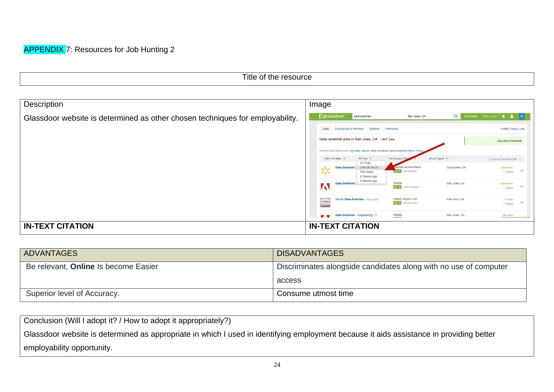Viewport: 554px width, 392px height.
Task: Click the heart Save for Robert Bosch job
Action: (x=508, y=204)
